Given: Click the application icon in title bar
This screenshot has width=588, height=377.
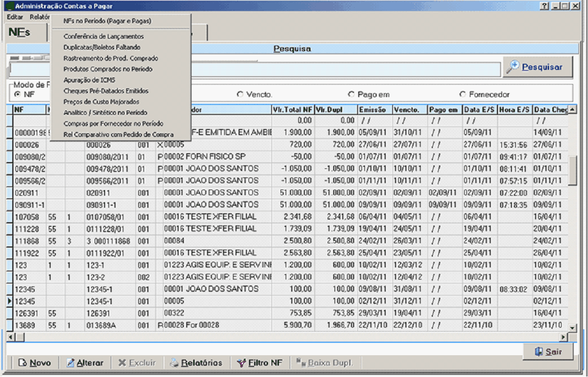Looking at the screenshot, I should pos(9,6).
